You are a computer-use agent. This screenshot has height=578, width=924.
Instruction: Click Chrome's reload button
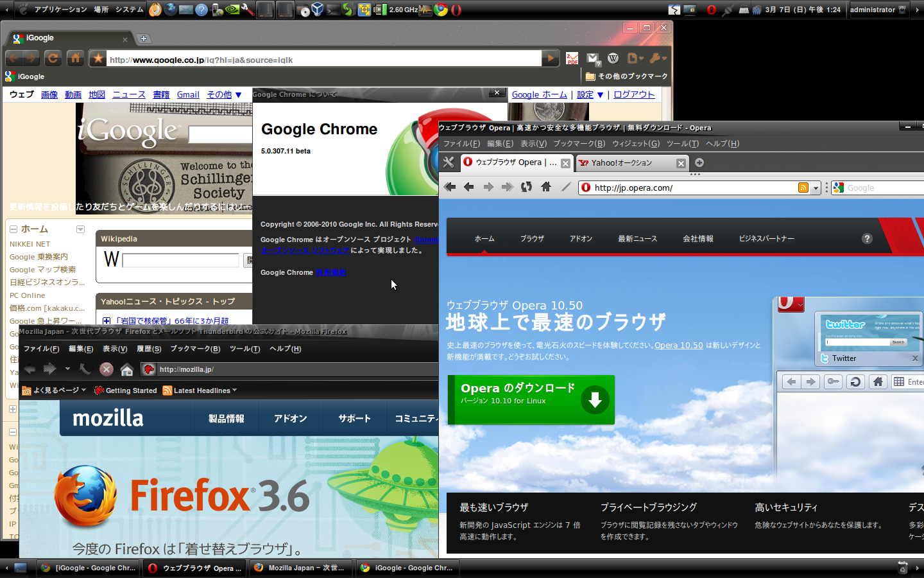point(53,58)
